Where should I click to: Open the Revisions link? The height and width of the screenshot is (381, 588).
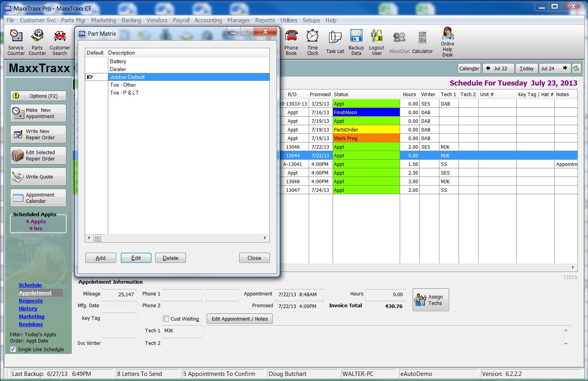(x=31, y=324)
